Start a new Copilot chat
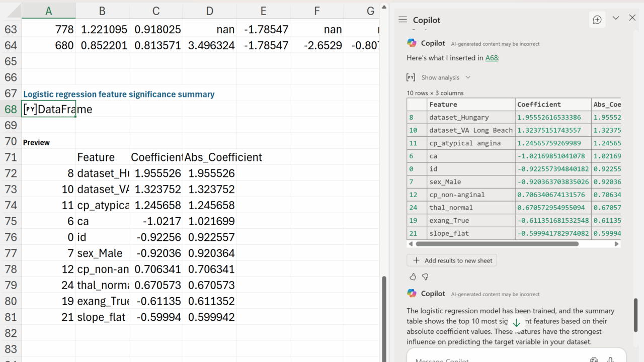 point(597,20)
